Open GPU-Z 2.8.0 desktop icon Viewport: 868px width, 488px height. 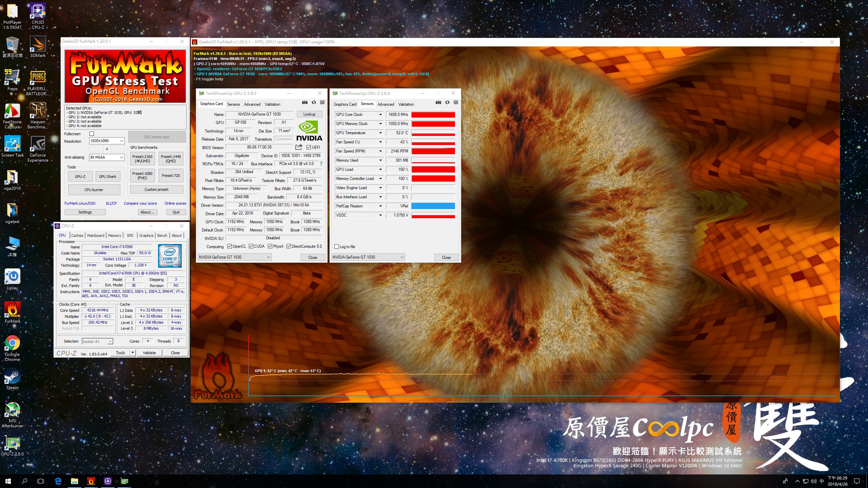coord(12,446)
